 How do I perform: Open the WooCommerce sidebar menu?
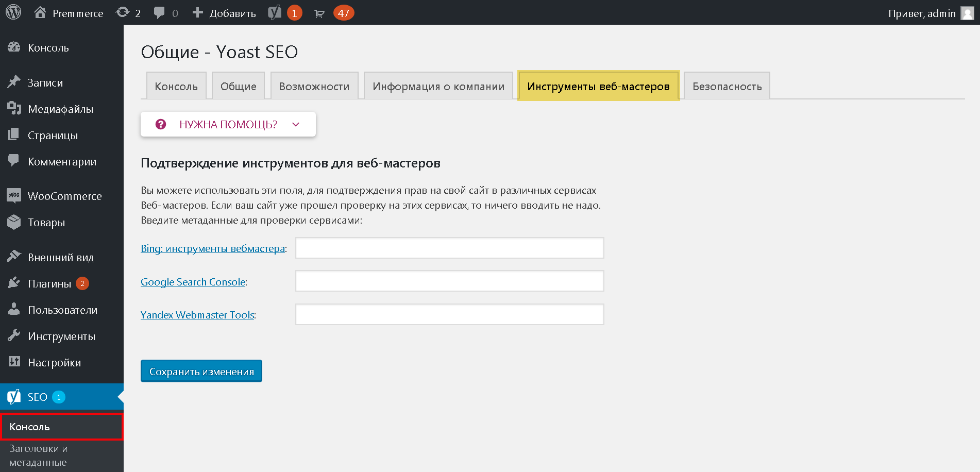(x=62, y=196)
